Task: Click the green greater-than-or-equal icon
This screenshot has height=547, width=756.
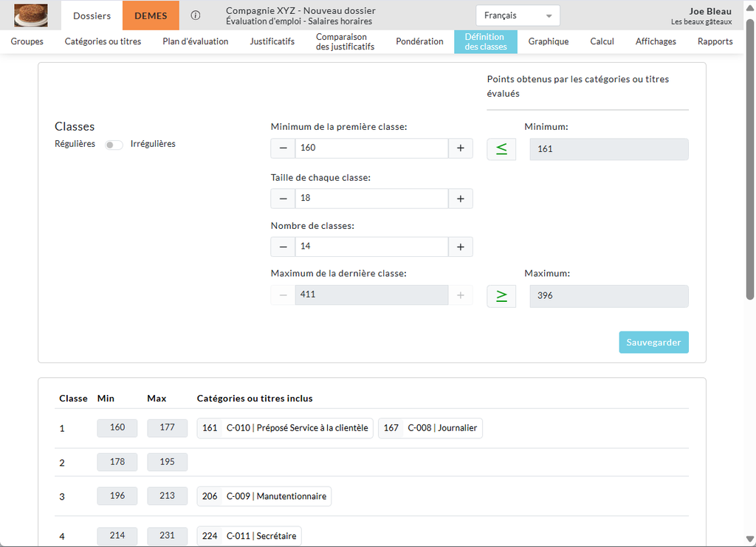Action: point(501,296)
